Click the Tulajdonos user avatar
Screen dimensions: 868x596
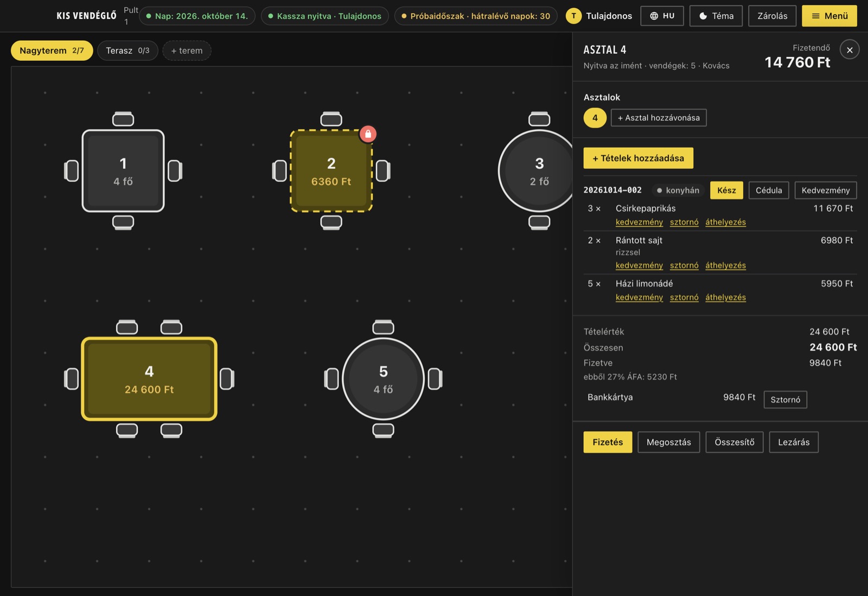573,16
